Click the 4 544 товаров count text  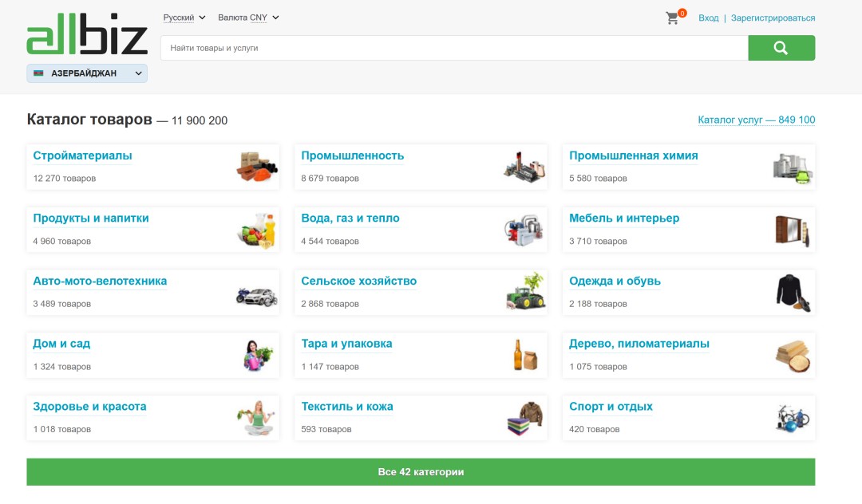click(330, 241)
